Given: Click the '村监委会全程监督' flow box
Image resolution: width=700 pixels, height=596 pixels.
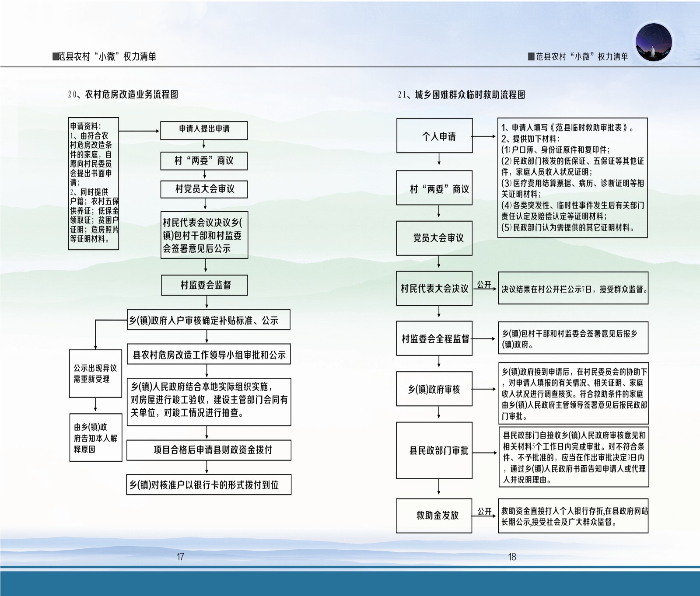Looking at the screenshot, I should point(434,338).
